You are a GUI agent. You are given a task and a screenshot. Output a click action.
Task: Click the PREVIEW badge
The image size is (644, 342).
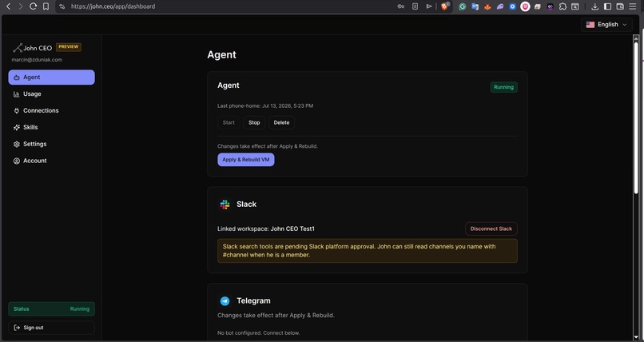point(68,47)
